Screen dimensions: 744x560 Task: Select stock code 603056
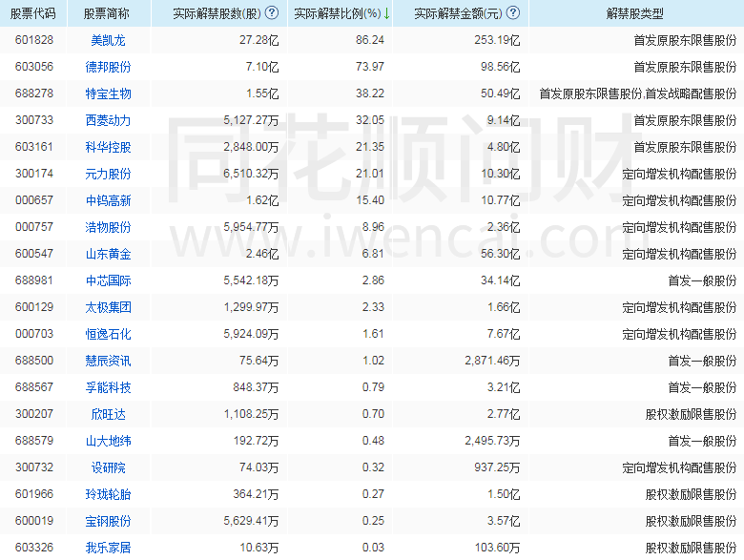(34, 67)
